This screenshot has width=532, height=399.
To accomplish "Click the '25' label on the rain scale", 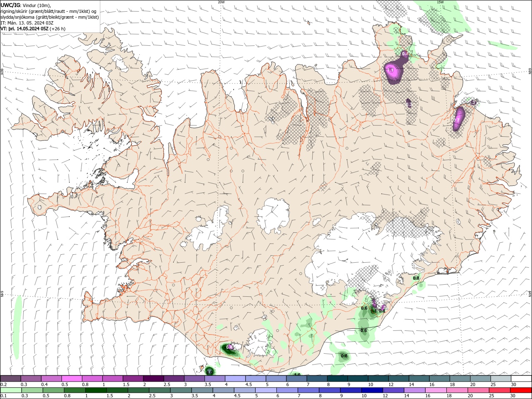I will (491, 396).
